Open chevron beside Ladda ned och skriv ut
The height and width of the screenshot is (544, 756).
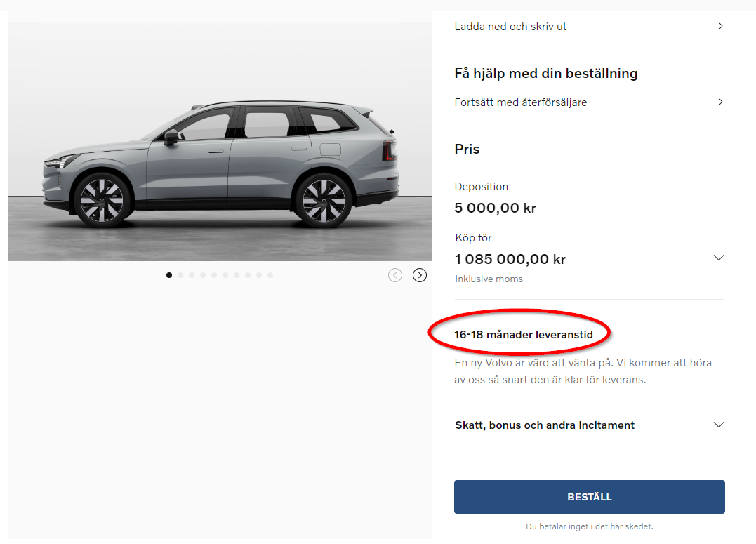720,26
